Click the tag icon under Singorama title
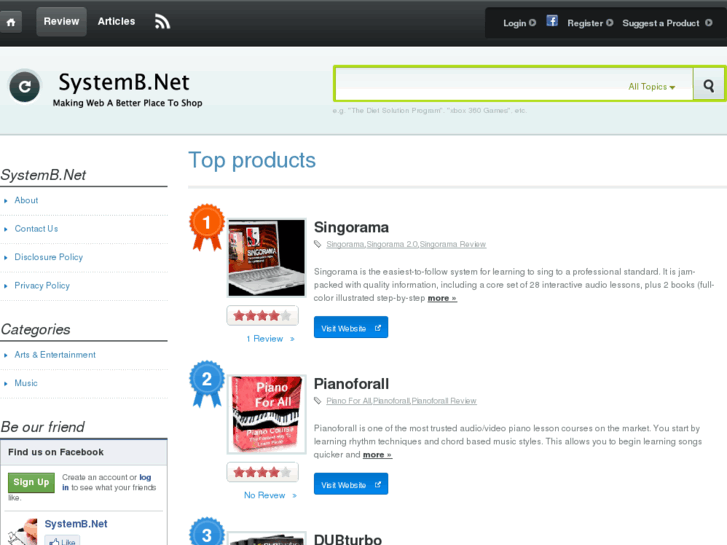727x545 pixels. 318,244
